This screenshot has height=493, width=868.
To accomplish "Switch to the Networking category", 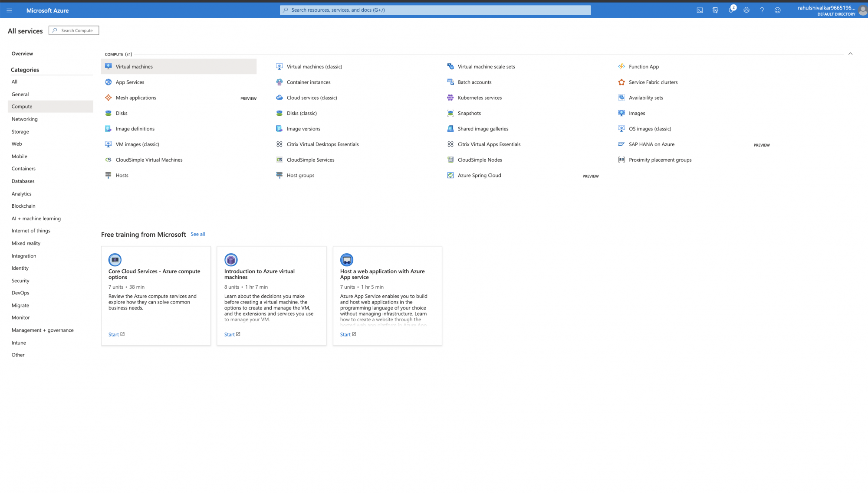I will [x=24, y=119].
